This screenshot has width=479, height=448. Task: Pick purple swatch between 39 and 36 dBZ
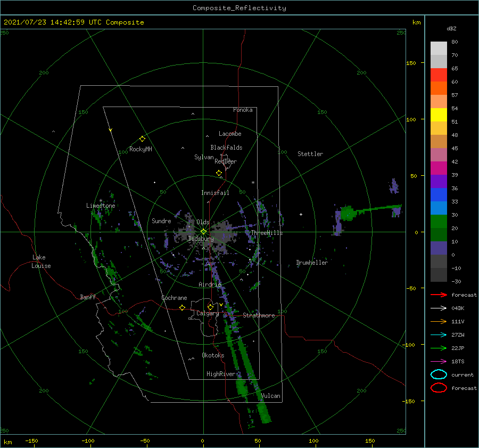(x=439, y=181)
